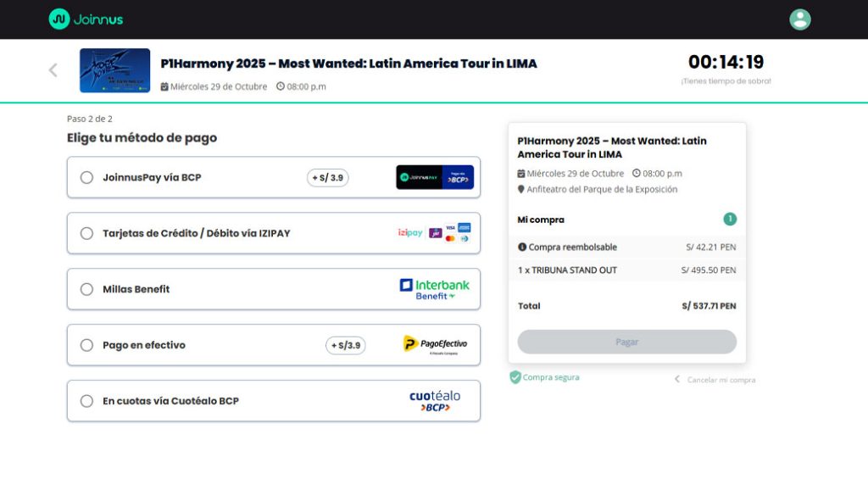Click the Total label in the summary
This screenshot has width=868, height=501.
pyautogui.click(x=529, y=305)
